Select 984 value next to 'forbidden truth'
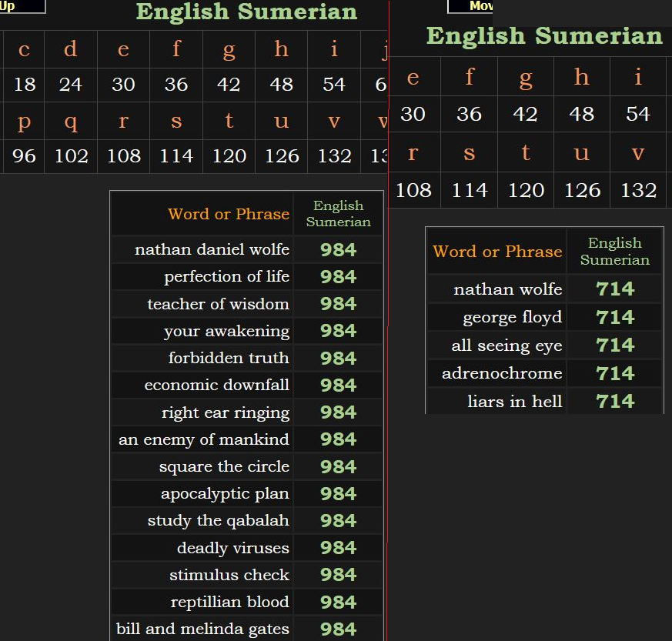 [339, 359]
